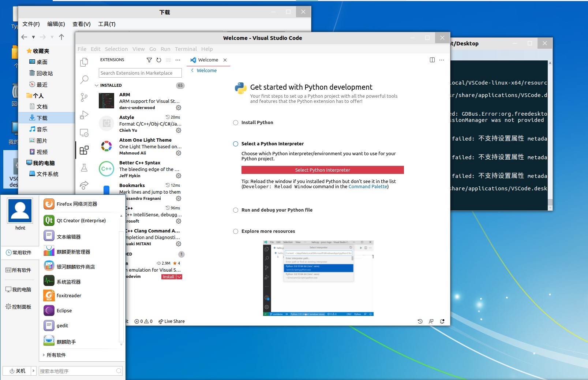The image size is (588, 380).
Task: Open manage gear for Bookmarks extension
Action: point(179,198)
